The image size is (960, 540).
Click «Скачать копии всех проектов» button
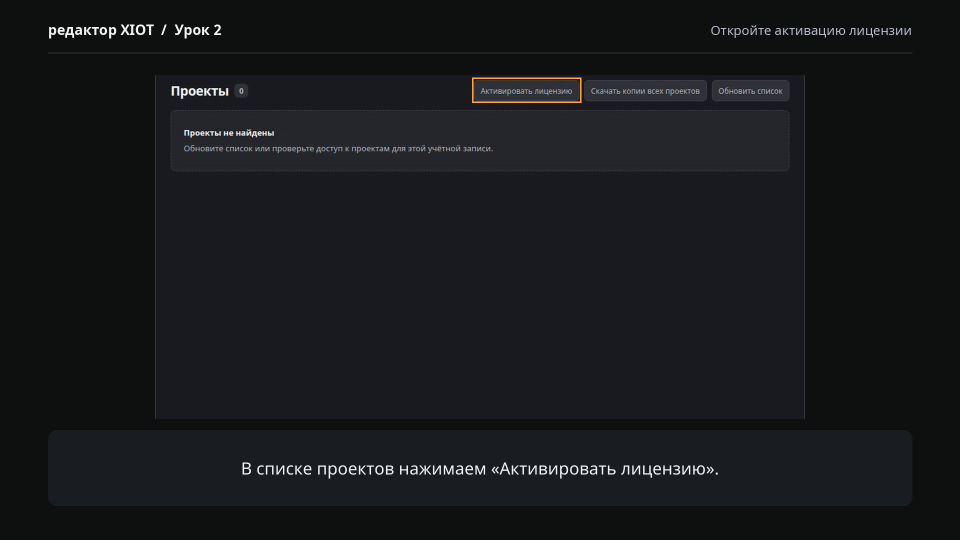pos(645,91)
